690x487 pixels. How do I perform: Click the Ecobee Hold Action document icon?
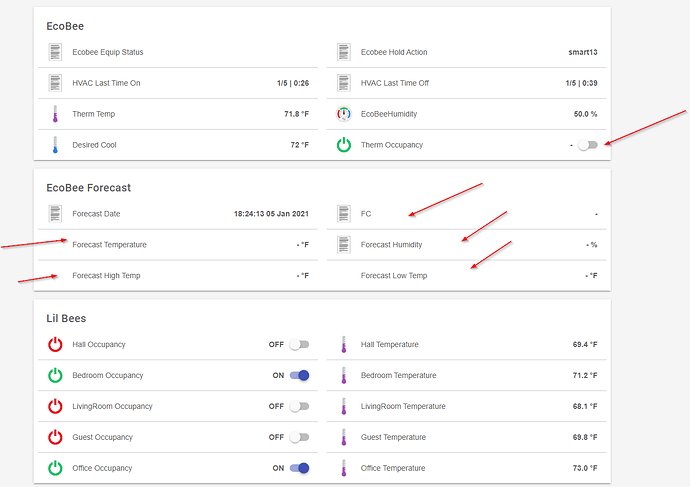[x=344, y=52]
